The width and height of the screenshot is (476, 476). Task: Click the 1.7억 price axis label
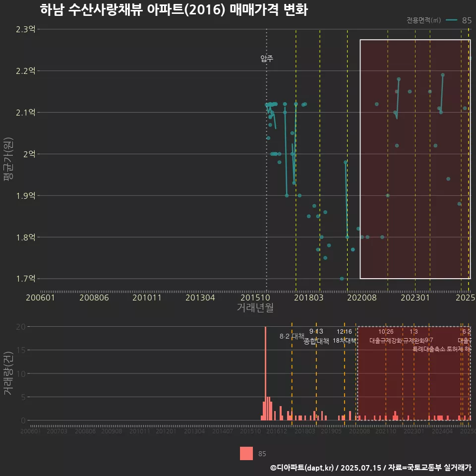pyautogui.click(x=25, y=278)
